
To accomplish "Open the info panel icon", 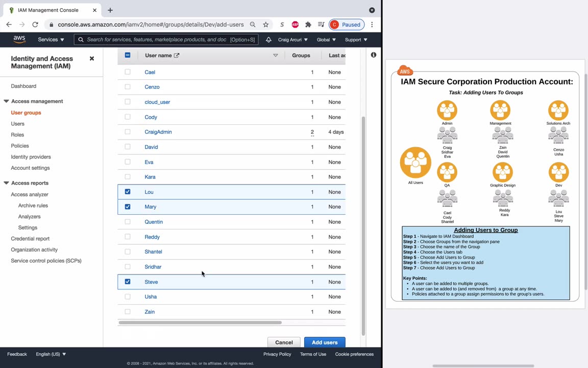I will (x=374, y=55).
